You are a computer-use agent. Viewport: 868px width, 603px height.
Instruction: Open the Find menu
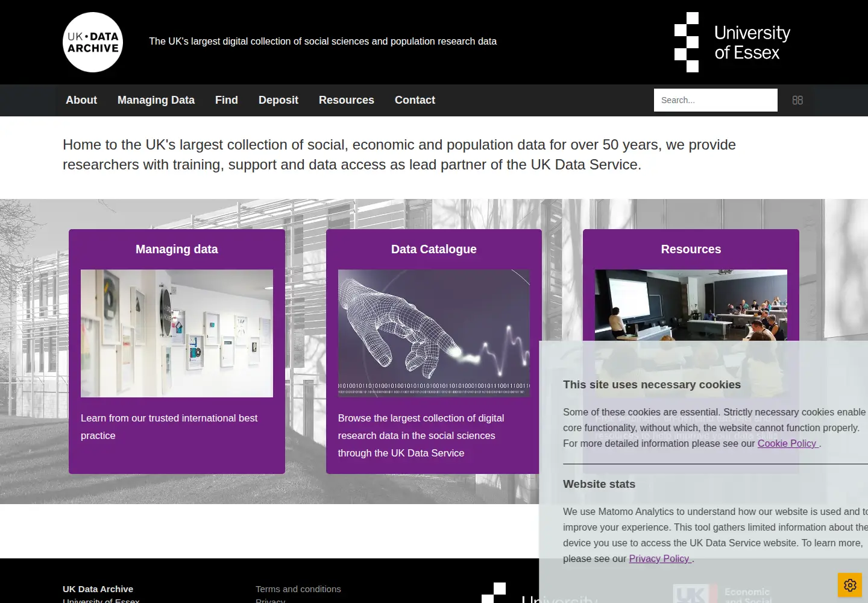click(x=227, y=100)
